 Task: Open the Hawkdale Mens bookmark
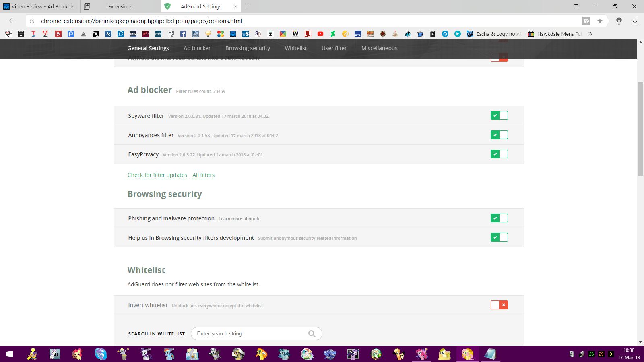point(555,34)
